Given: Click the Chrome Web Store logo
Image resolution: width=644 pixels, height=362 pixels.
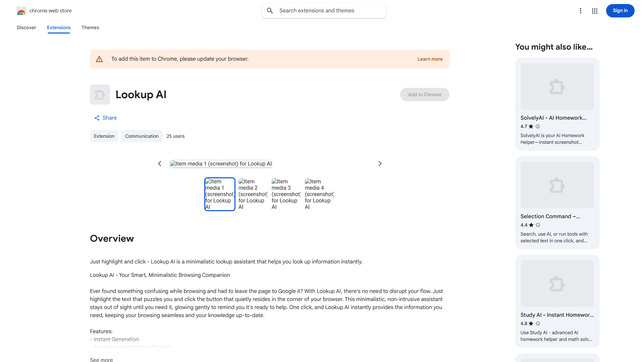Looking at the screenshot, I should (x=21, y=10).
